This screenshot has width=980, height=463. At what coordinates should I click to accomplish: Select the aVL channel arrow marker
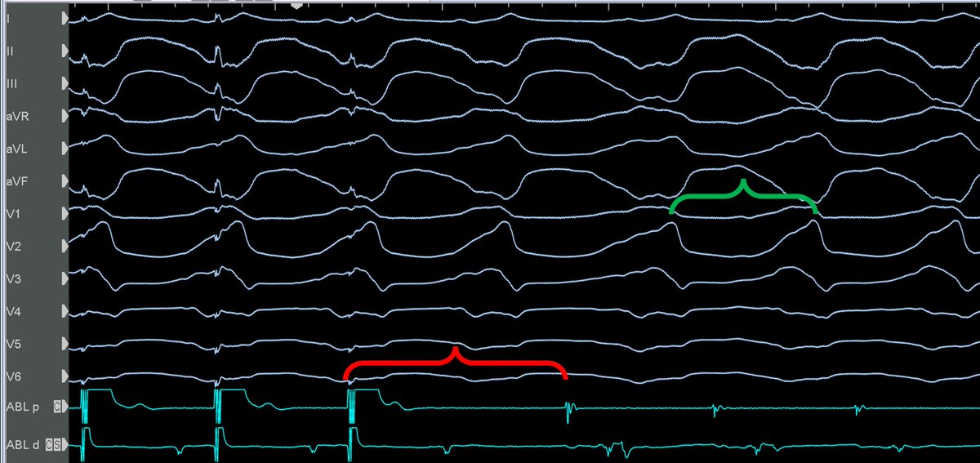[x=65, y=149]
